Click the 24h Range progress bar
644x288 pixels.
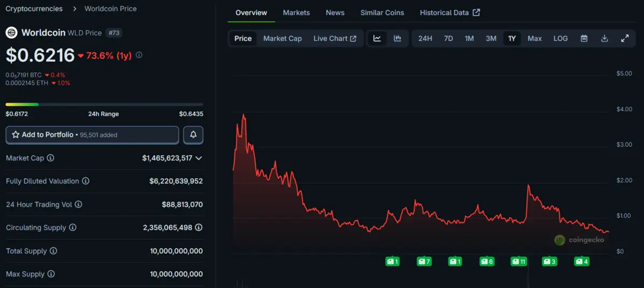pos(104,104)
